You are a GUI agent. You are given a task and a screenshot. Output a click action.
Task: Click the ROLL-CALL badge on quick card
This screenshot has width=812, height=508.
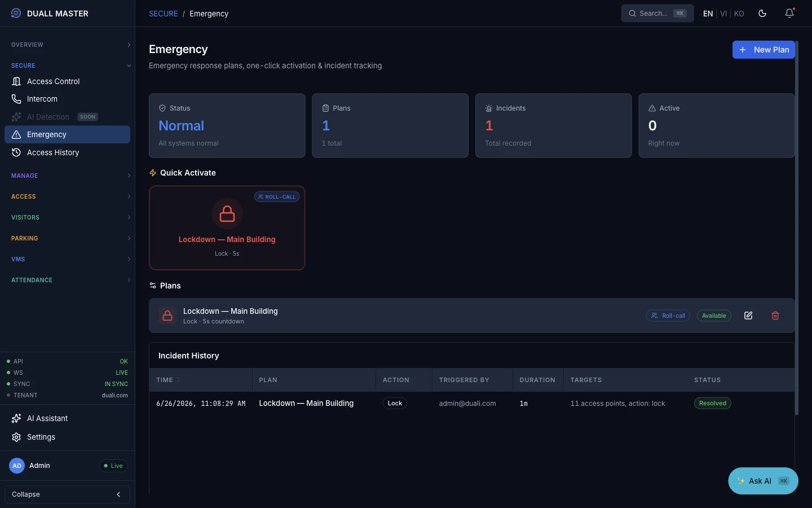[x=277, y=197]
